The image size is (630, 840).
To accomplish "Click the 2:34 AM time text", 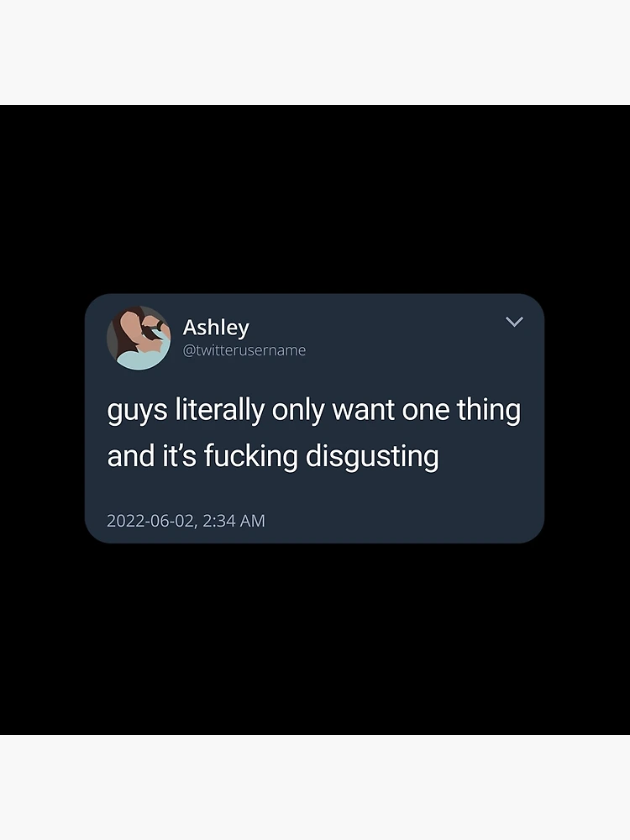I will click(x=234, y=521).
